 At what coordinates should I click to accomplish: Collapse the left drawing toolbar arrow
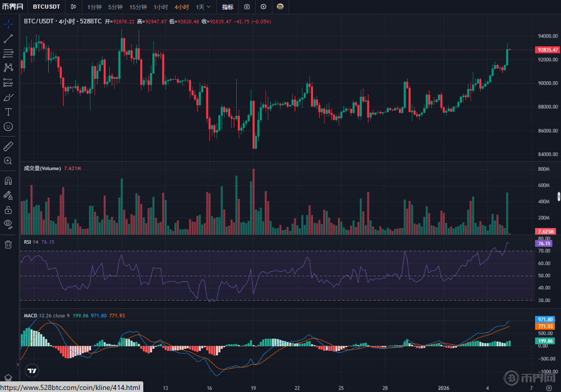click(18, 365)
